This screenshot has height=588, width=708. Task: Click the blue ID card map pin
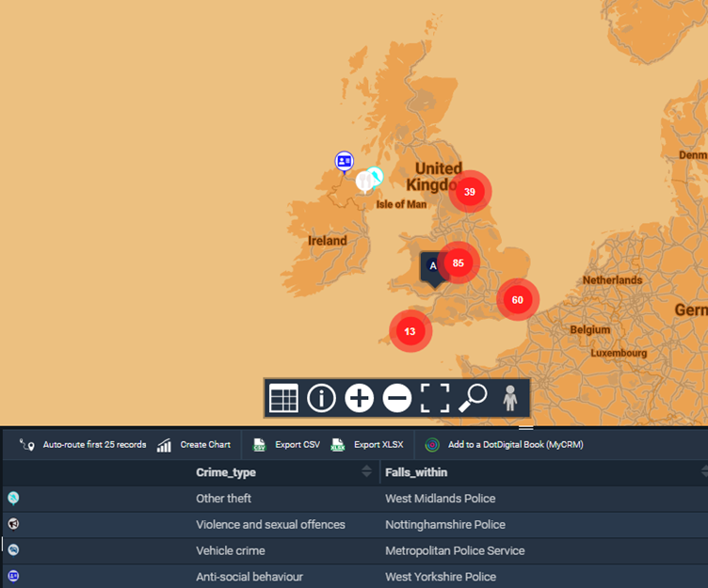pyautogui.click(x=345, y=162)
